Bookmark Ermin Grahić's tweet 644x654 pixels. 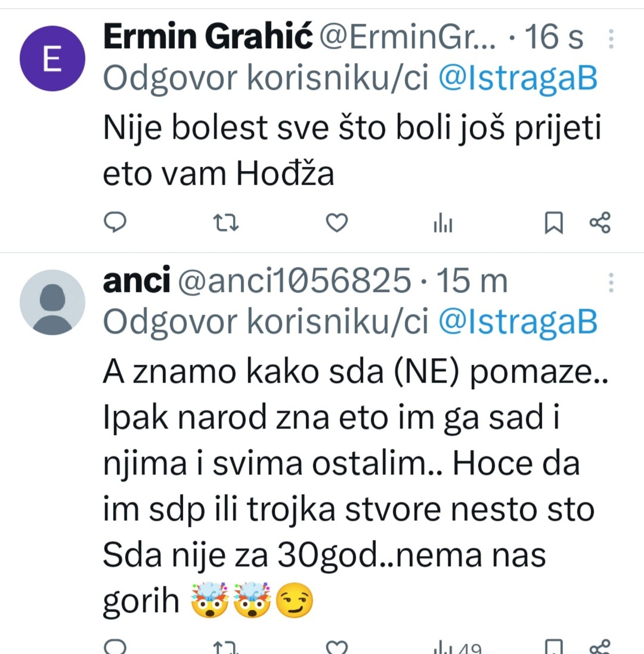pyautogui.click(x=554, y=223)
